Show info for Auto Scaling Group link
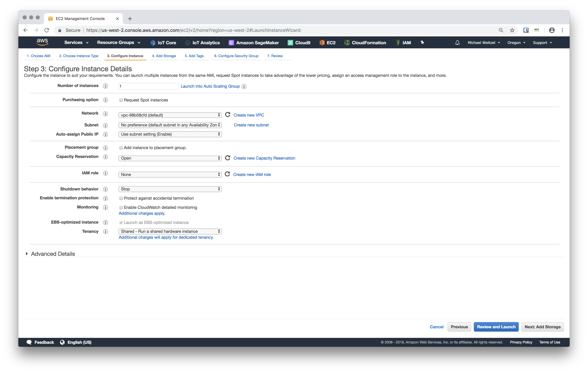The image size is (588, 373). (x=244, y=87)
